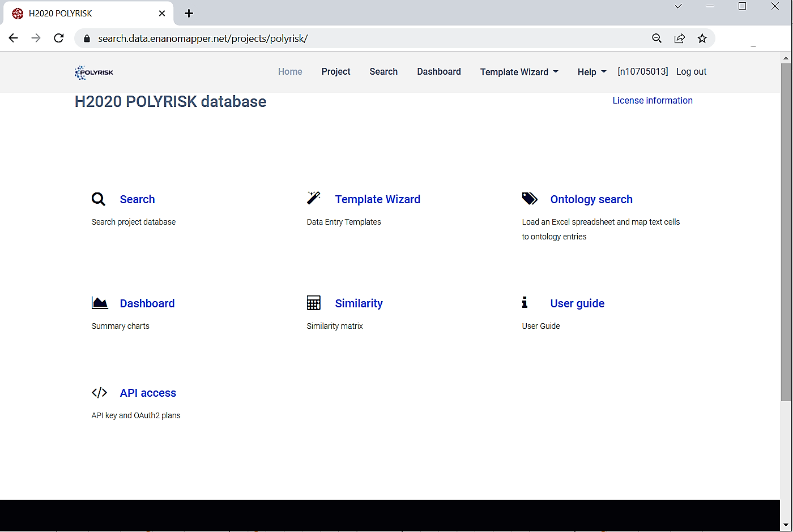Click the magic wand Template Wizard icon
Viewport: 793px width, 532px height.
tap(314, 198)
